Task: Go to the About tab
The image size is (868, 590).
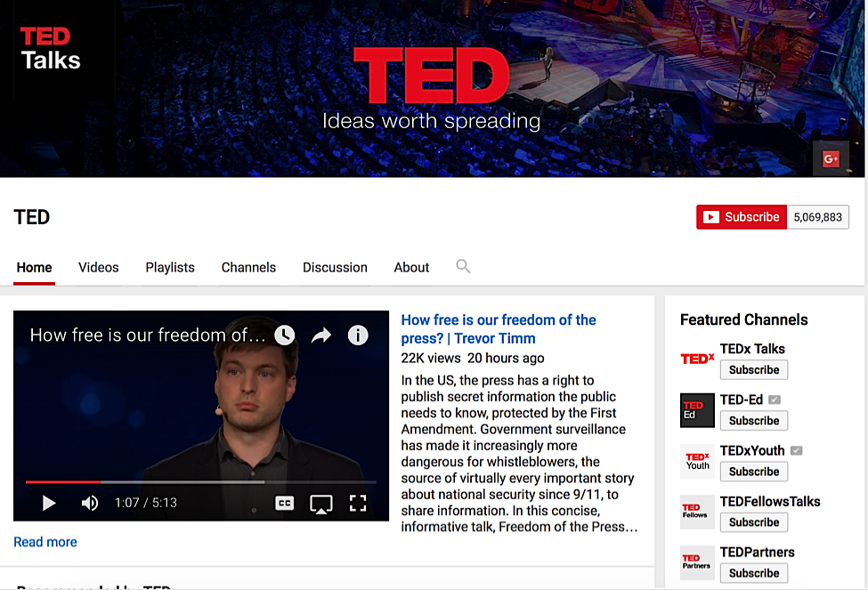Action: [411, 267]
